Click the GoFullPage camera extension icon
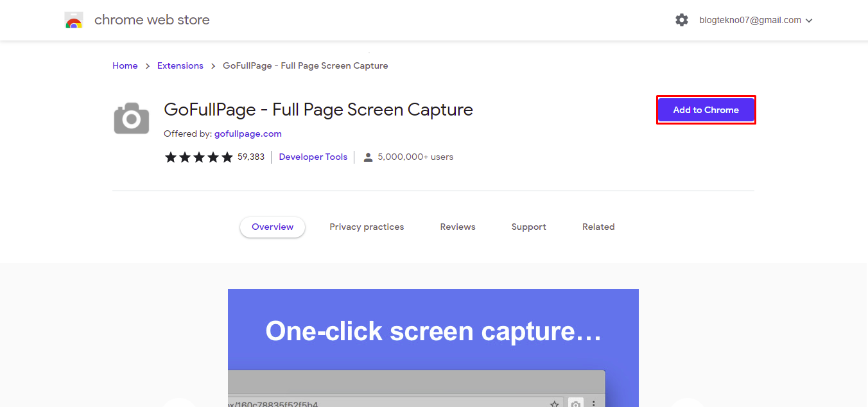 [132, 118]
